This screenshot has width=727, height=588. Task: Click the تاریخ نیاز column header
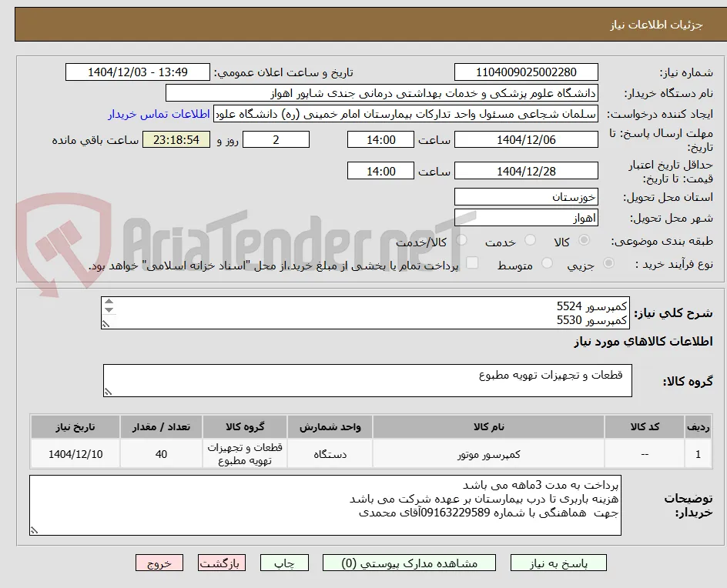(x=75, y=426)
